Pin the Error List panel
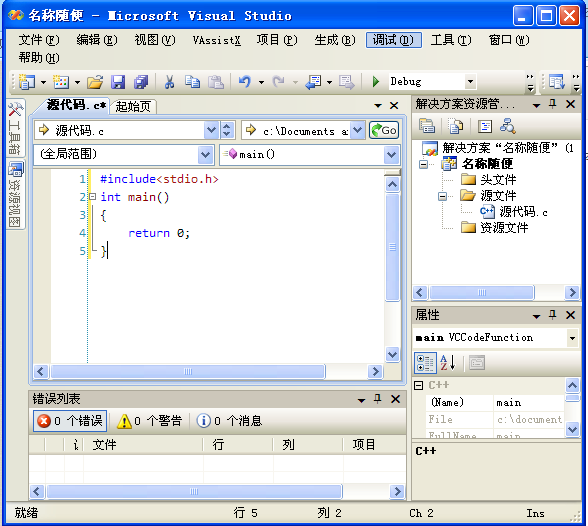 click(x=378, y=399)
